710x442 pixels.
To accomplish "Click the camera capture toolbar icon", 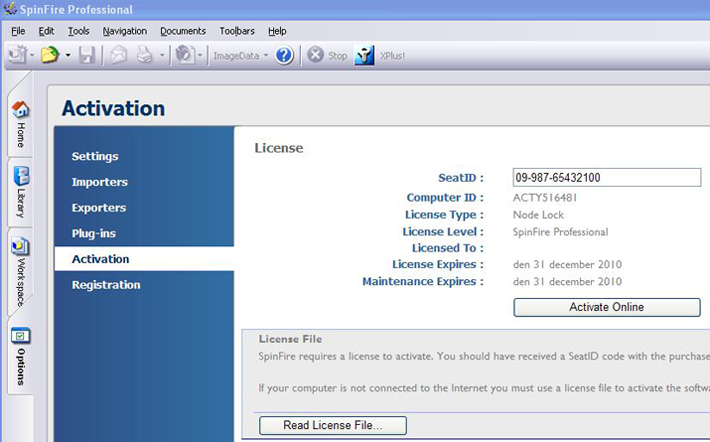I will [185, 55].
